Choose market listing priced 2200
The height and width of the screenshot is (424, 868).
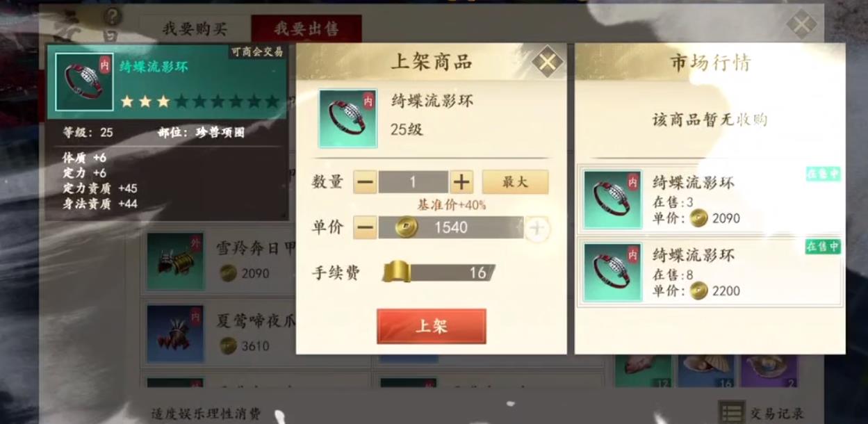pyautogui.click(x=711, y=272)
